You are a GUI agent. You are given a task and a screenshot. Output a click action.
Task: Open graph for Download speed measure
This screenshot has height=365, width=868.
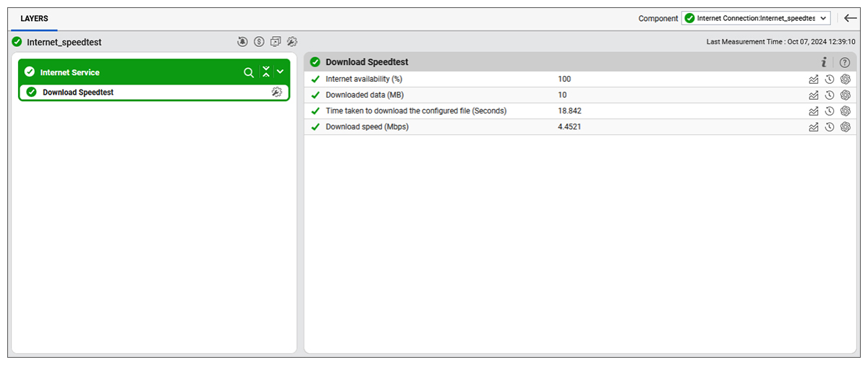click(814, 127)
